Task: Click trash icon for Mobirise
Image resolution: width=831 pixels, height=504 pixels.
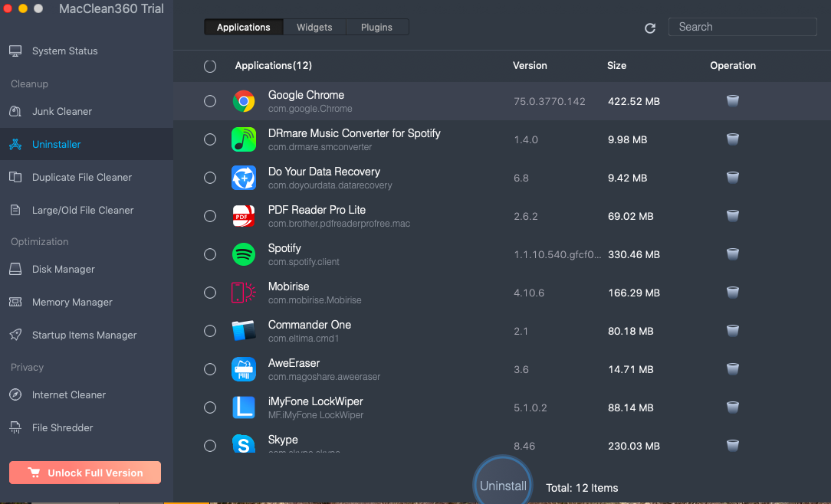Action: [x=732, y=293]
